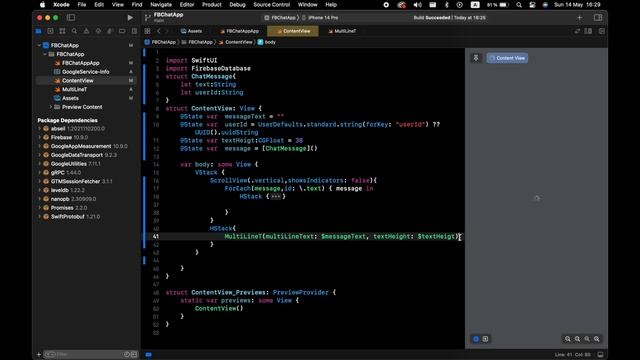Open the Issue navigator warning icon
This screenshot has height=360, width=640.
pyautogui.click(x=86, y=31)
